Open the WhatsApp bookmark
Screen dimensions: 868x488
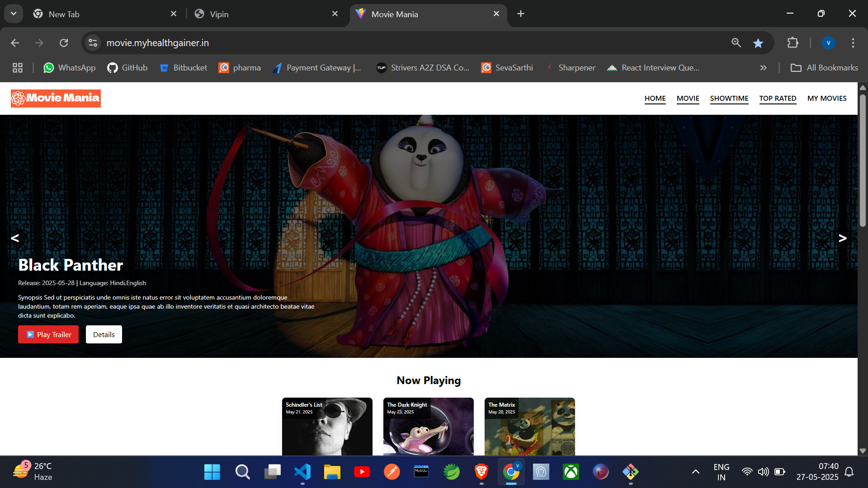(69, 68)
